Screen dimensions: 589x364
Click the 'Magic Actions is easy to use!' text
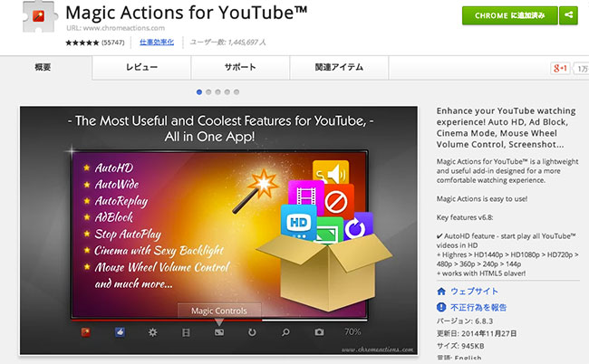(482, 199)
